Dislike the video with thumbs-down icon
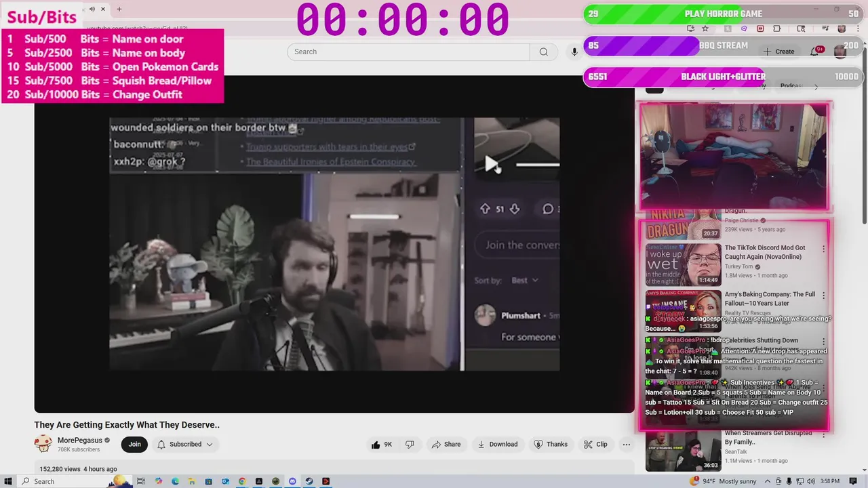 point(410,445)
